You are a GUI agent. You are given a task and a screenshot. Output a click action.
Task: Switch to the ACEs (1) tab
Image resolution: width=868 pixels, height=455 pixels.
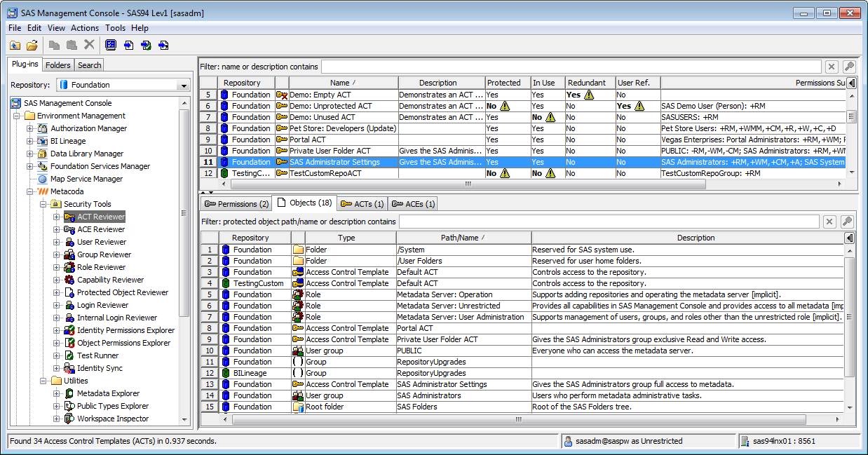413,204
